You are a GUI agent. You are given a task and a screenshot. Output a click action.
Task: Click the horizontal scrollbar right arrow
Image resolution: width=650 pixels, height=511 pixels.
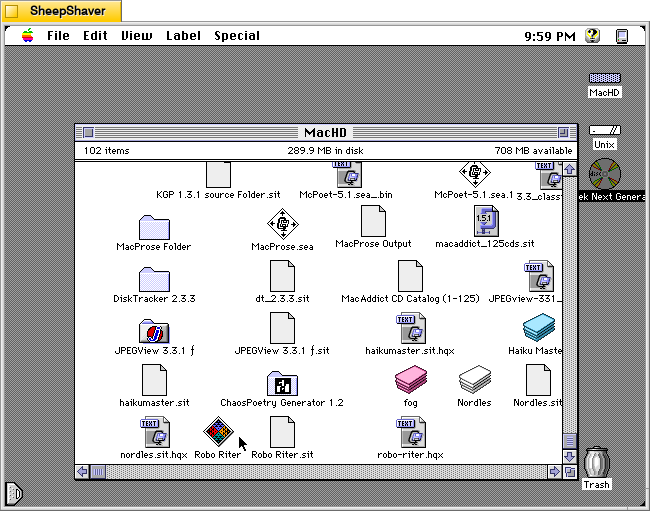point(554,472)
